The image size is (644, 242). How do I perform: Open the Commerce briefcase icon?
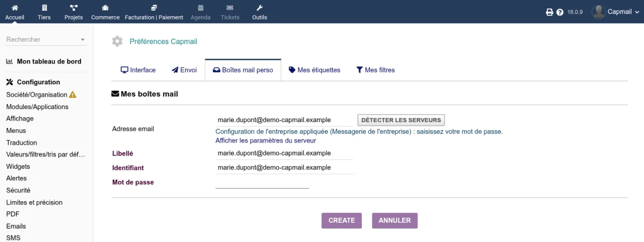click(105, 8)
